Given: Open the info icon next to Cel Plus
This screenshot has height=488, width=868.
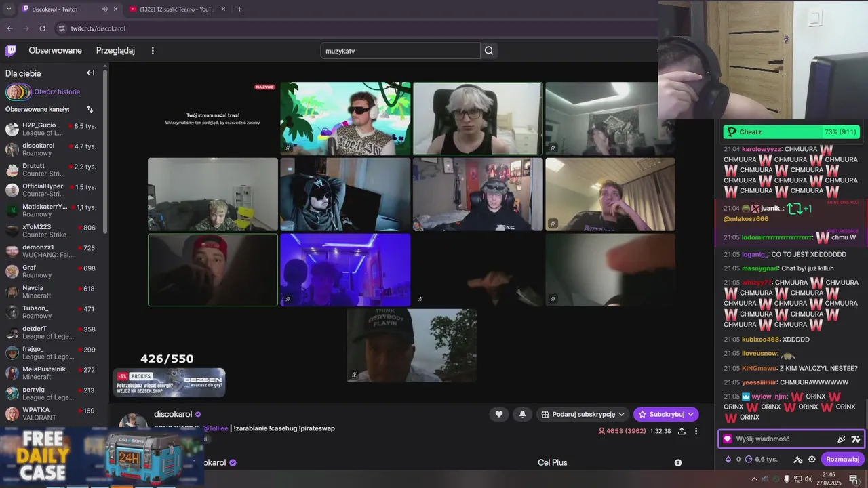Looking at the screenshot, I should pyautogui.click(x=677, y=462).
